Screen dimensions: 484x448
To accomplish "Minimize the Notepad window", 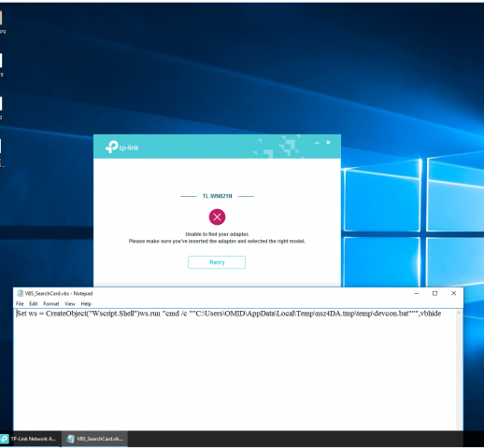I will [x=416, y=293].
